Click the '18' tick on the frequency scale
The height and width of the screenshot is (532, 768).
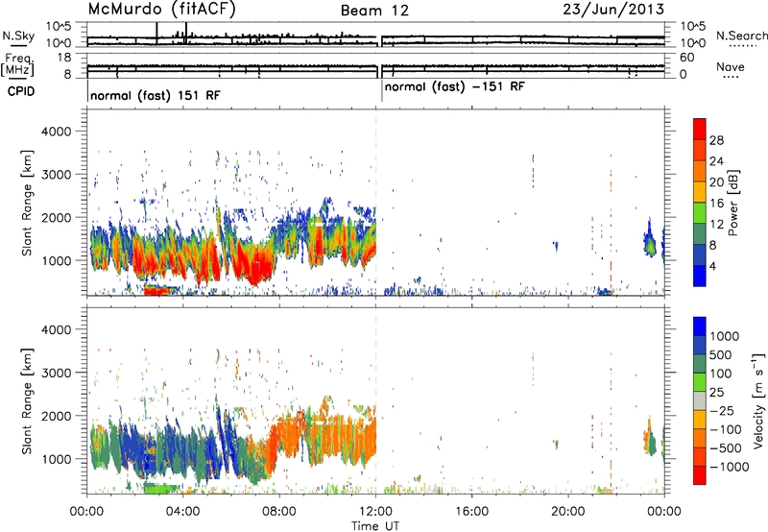point(64,58)
